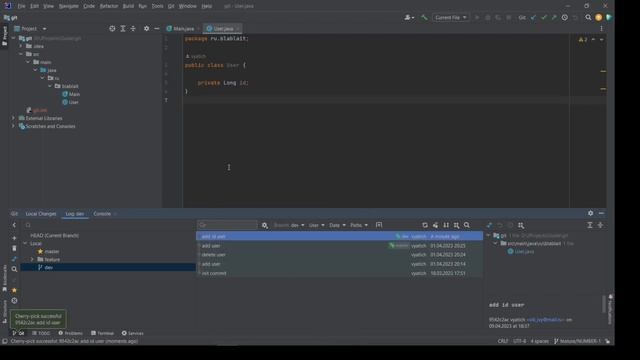The width and height of the screenshot is (640, 360).
Task: Open the Branch: dev filter dropdown
Action: [x=289, y=225]
